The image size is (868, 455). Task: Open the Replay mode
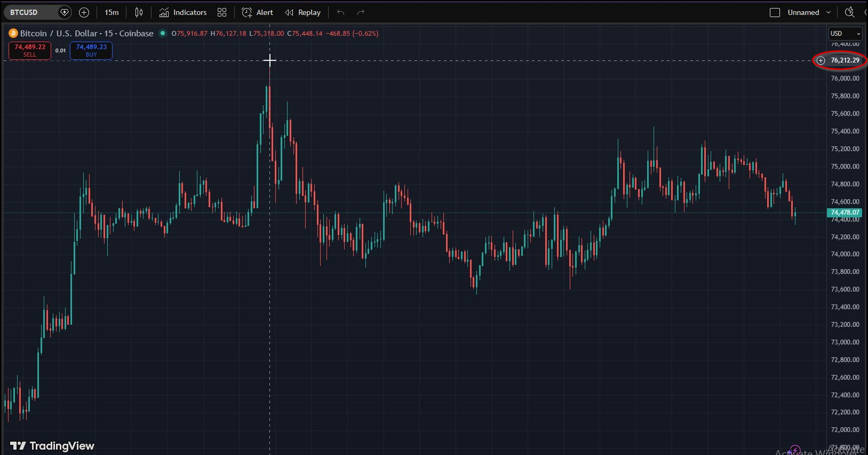302,12
